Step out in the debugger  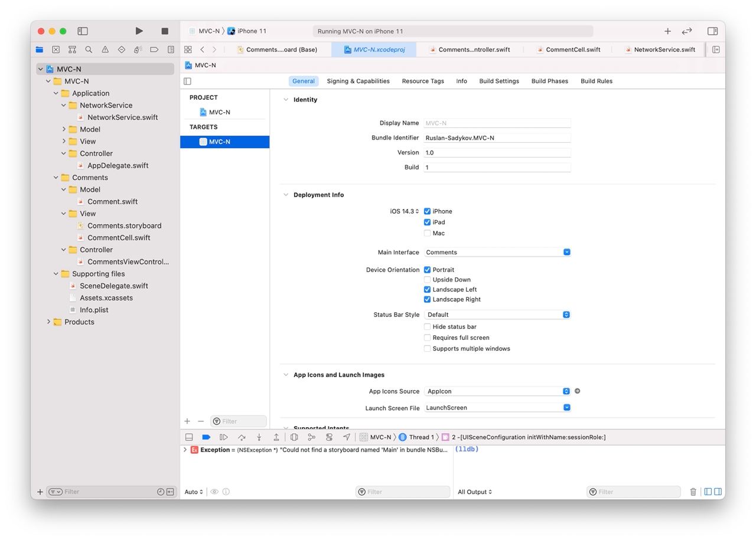click(276, 437)
